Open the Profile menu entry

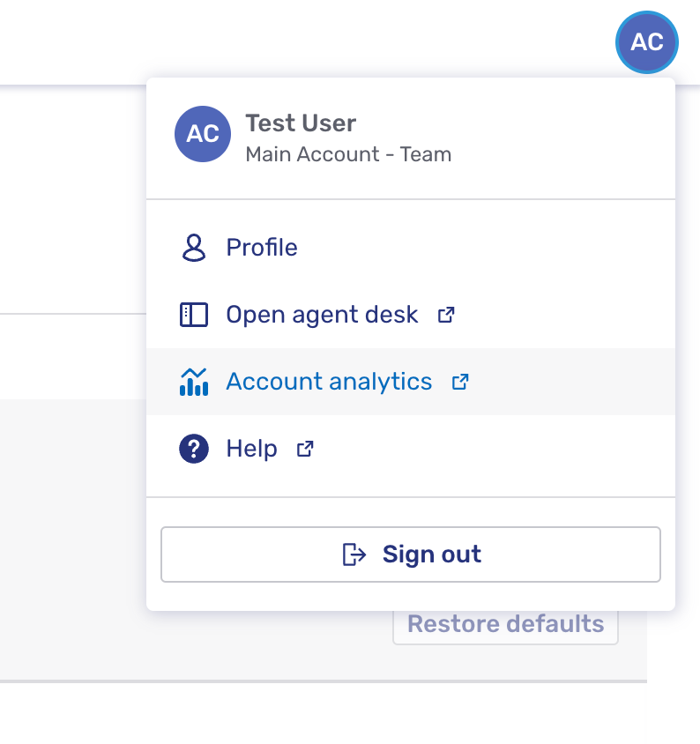pyautogui.click(x=261, y=248)
